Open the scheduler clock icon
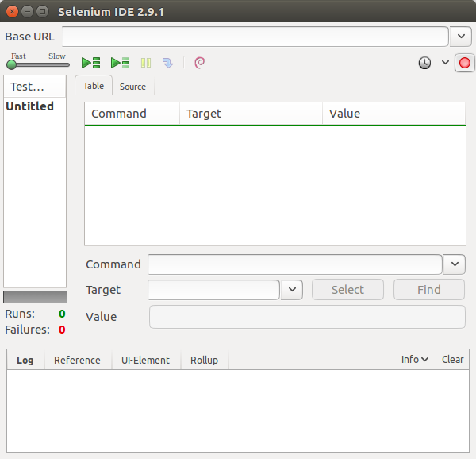 (424, 63)
